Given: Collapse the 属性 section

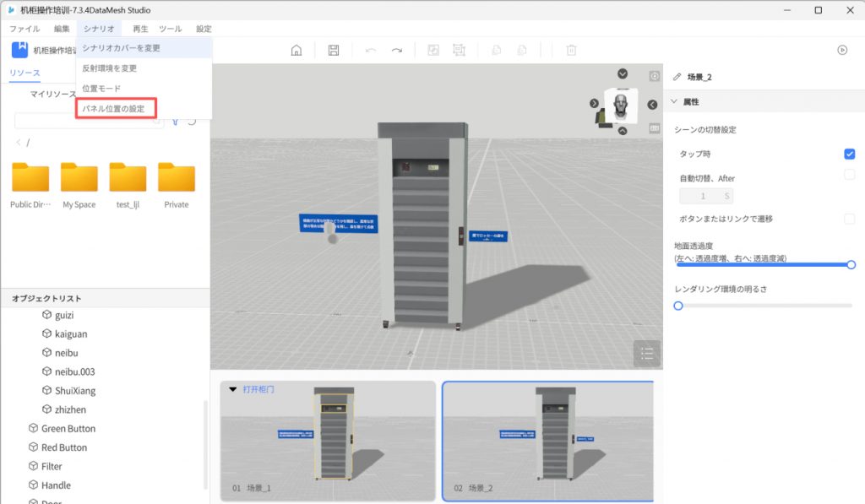Looking at the screenshot, I should (x=674, y=102).
